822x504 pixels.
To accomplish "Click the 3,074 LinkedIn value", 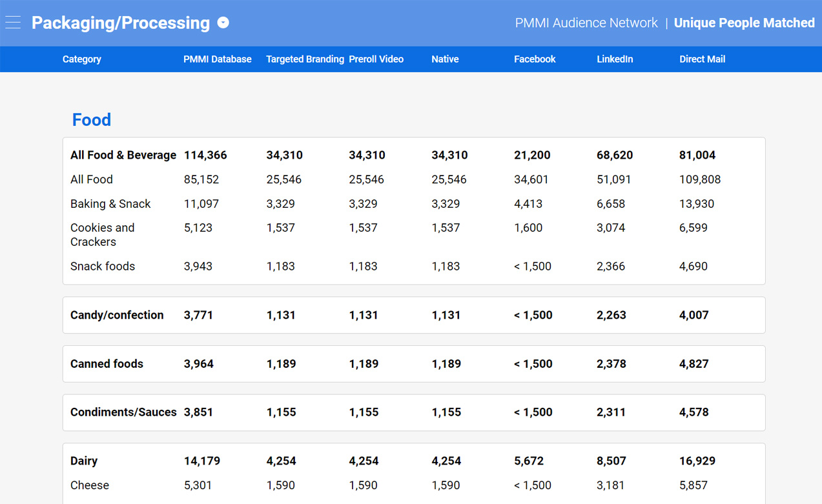I will [x=611, y=228].
